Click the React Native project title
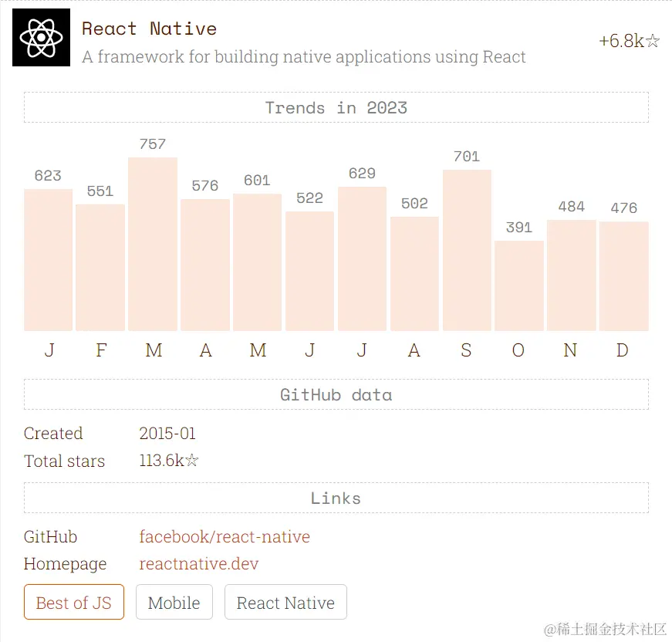Screen dimensions: 672x642 pyautogui.click(x=149, y=29)
